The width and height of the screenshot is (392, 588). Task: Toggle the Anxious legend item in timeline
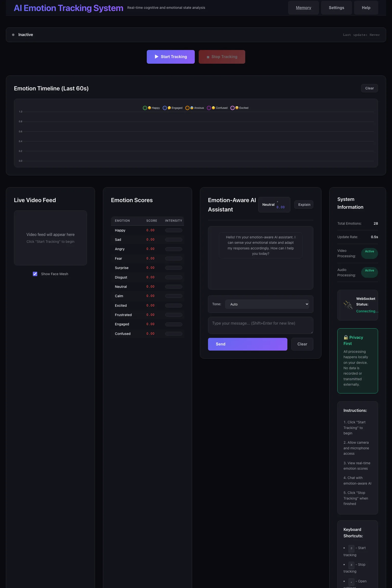click(195, 108)
